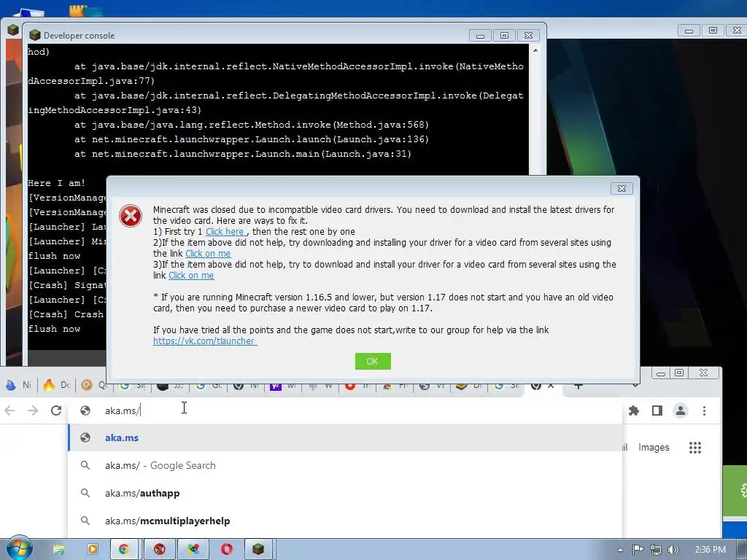Screen dimensions: 747x560
Task: Close the video card error dialog
Action: [622, 189]
